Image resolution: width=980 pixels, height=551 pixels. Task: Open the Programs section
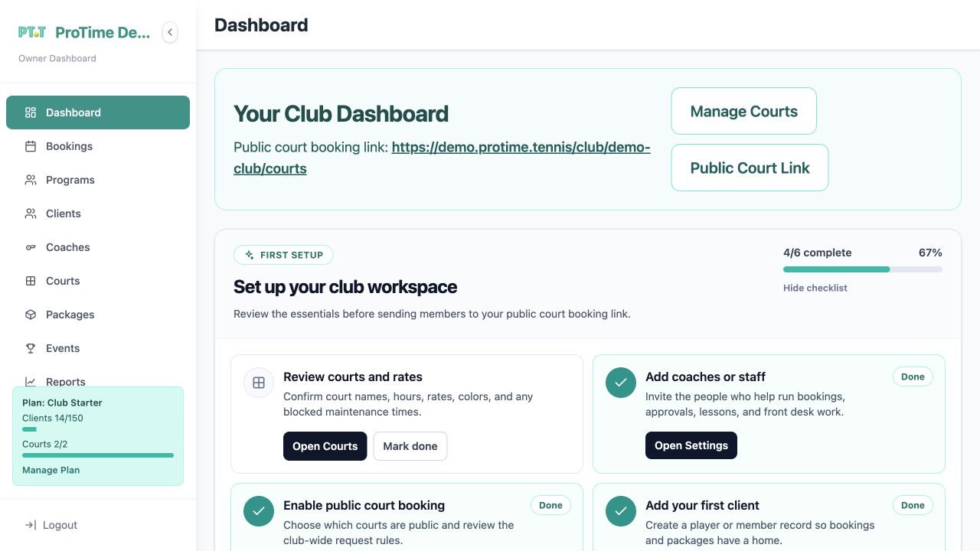pyautogui.click(x=98, y=180)
